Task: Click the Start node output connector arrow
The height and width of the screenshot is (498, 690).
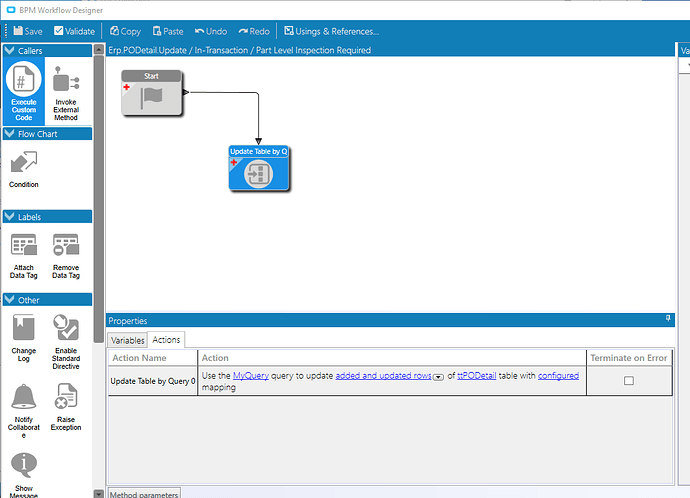Action: click(x=186, y=92)
